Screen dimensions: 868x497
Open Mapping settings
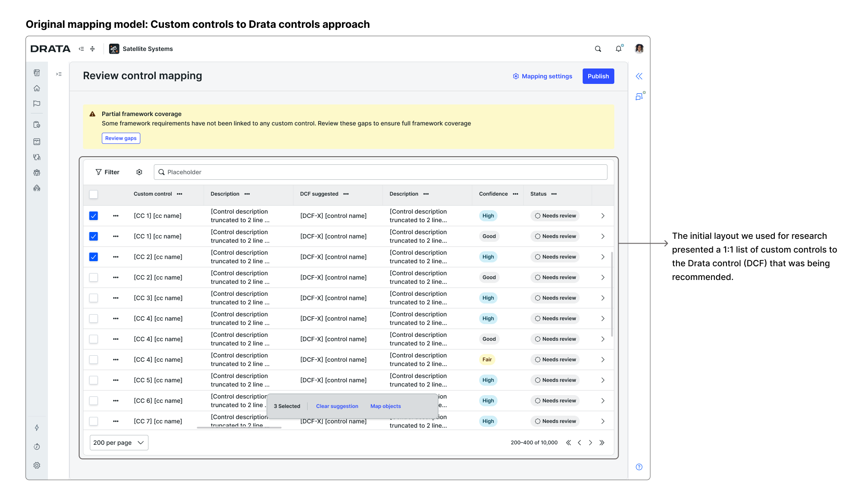coord(542,76)
